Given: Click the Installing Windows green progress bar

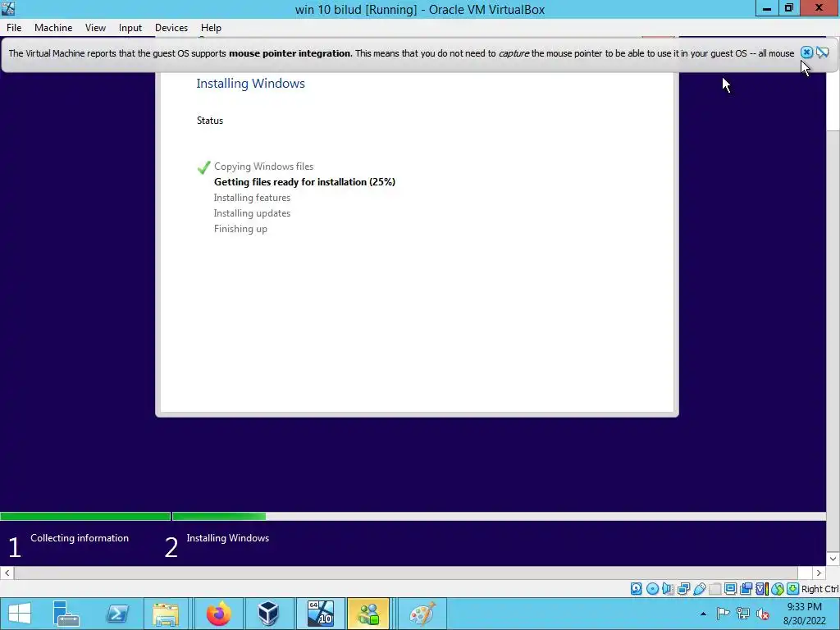Looking at the screenshot, I should (219, 517).
